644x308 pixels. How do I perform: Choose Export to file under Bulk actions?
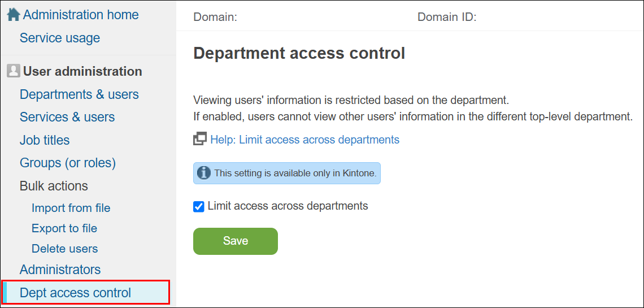pos(64,228)
